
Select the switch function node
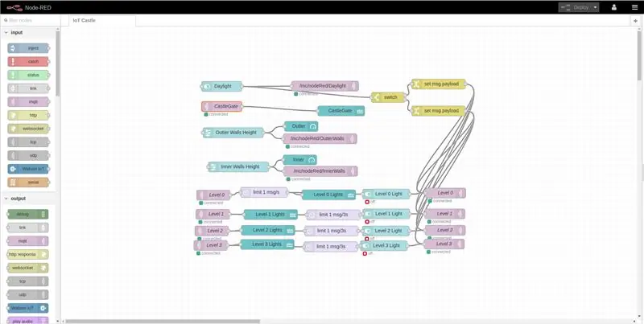click(388, 97)
